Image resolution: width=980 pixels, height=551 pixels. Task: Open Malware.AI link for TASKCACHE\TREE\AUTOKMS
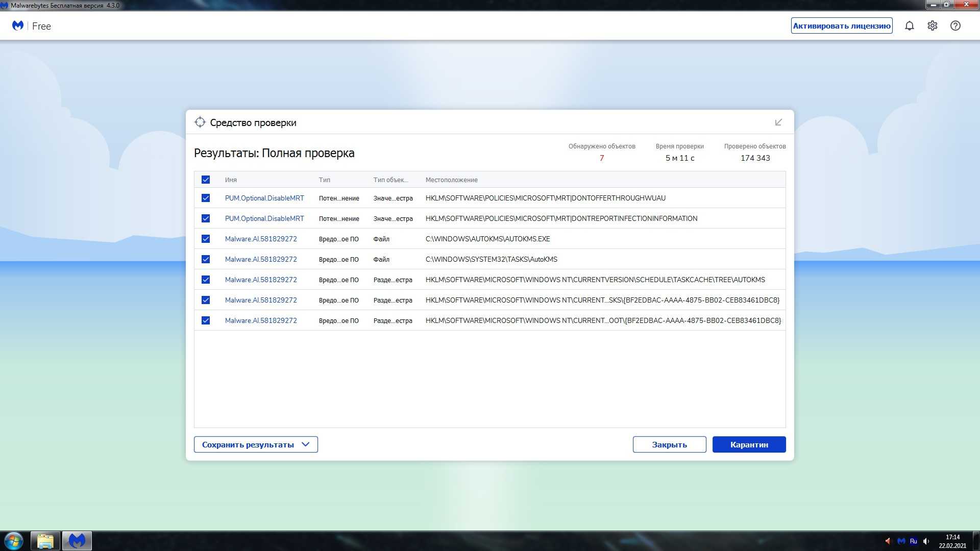pyautogui.click(x=261, y=280)
